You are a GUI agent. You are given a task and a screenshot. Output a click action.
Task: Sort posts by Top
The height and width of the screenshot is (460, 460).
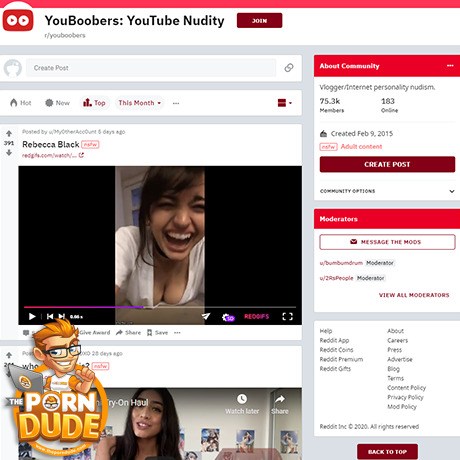[x=94, y=103]
